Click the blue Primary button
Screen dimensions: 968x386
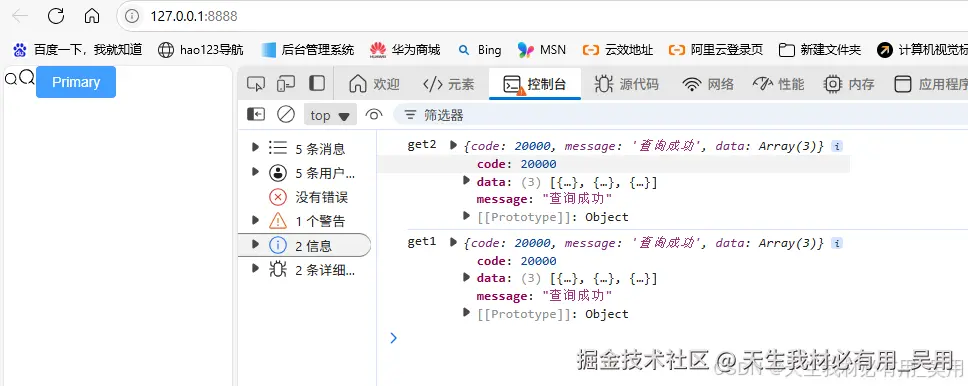[76, 82]
